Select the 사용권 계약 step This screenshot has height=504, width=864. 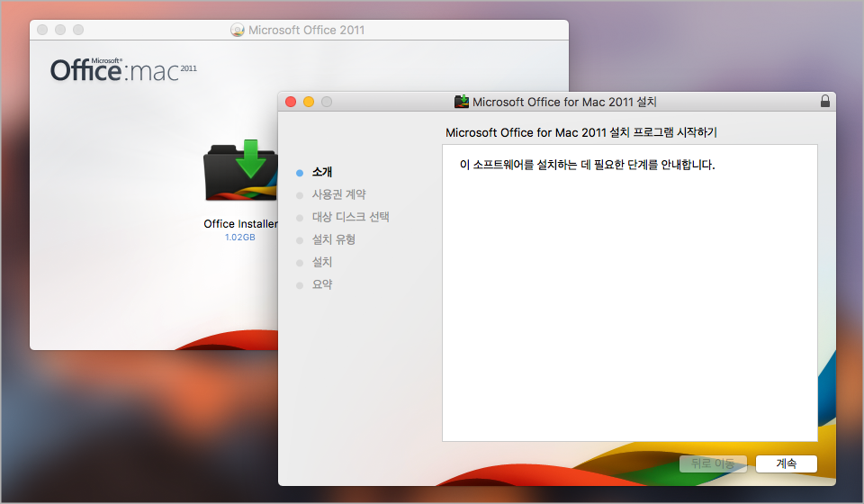point(339,194)
